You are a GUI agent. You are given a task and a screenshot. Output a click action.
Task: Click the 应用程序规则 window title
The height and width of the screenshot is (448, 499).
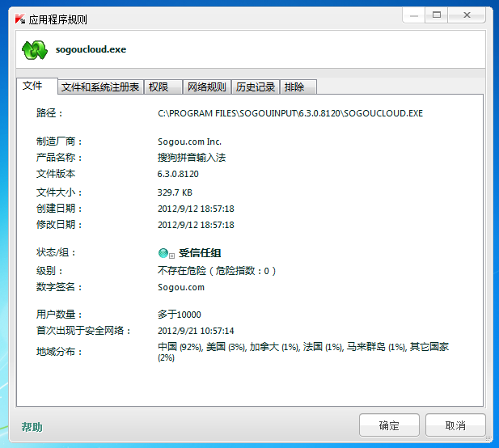(x=58, y=19)
